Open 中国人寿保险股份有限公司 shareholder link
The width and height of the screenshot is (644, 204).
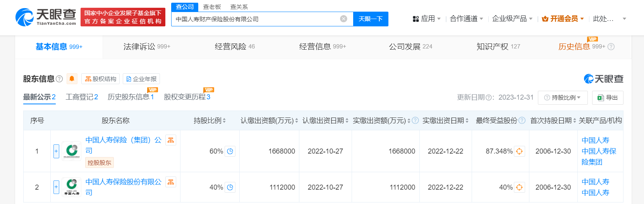tap(124, 187)
